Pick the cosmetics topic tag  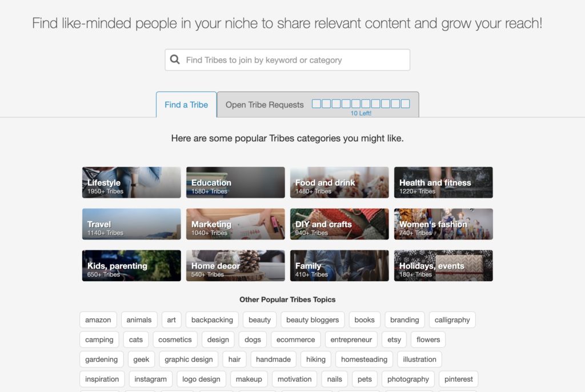click(175, 340)
